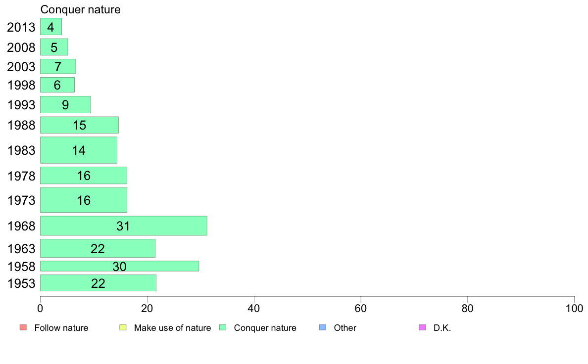Click the 100 tick on horizontal axis
The image size is (588, 364).
tap(574, 308)
